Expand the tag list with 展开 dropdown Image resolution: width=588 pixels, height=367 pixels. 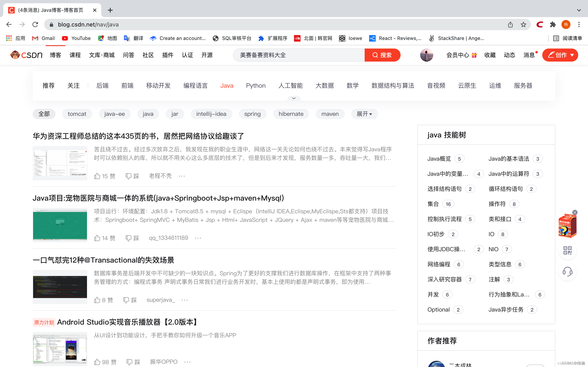click(x=364, y=114)
